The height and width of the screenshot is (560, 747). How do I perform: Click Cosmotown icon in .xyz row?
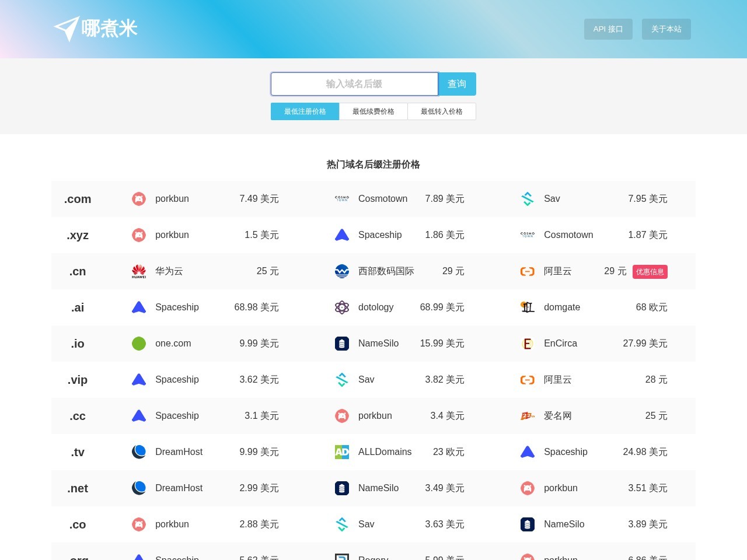tap(528, 235)
